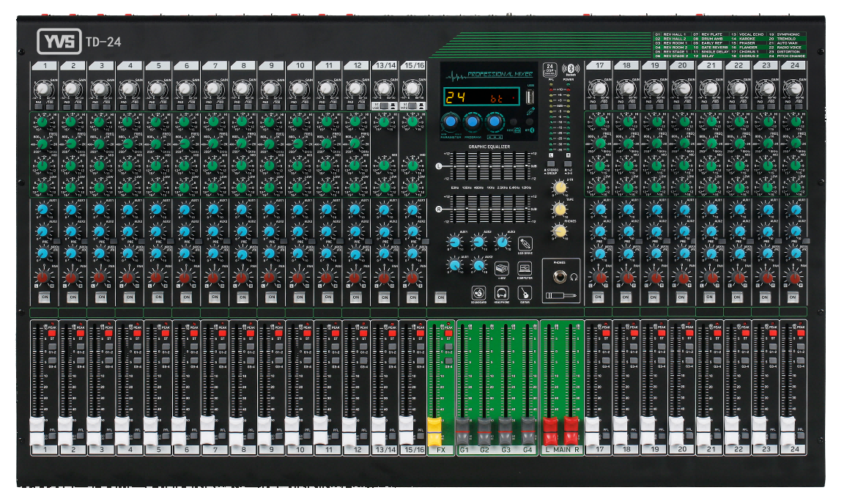The width and height of the screenshot is (844, 504).
Task: Click the COMPUTER connection icon
Action: tap(525, 268)
